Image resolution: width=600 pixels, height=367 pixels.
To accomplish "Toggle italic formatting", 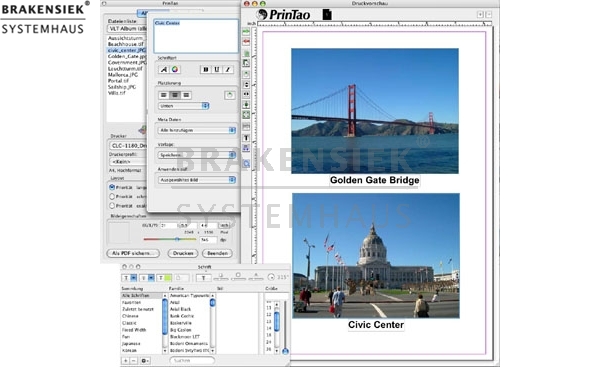I will pyautogui.click(x=228, y=69).
